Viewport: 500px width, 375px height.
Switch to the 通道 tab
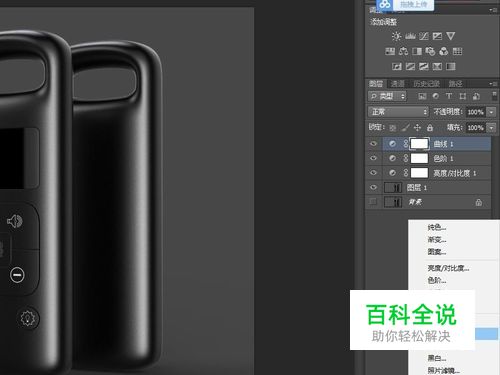click(397, 83)
